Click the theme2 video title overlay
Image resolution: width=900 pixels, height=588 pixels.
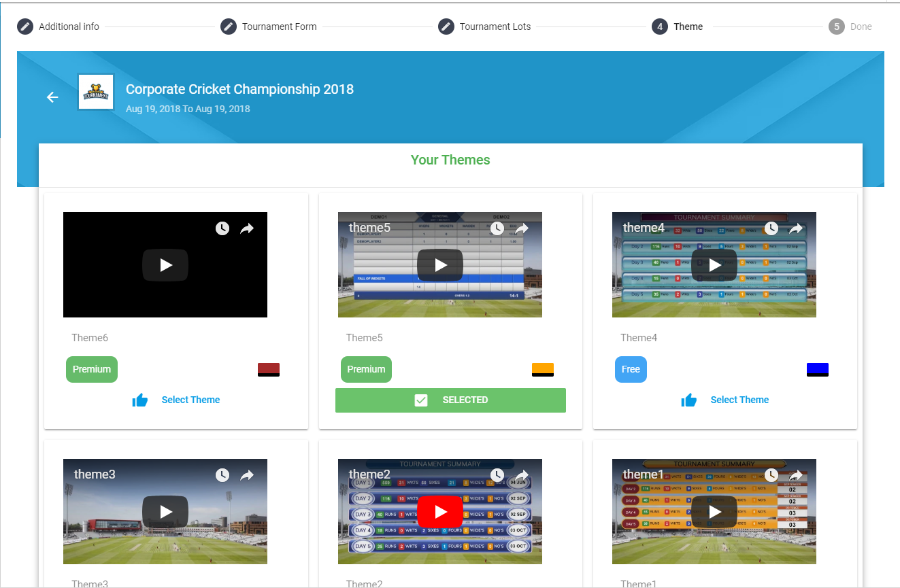point(369,474)
